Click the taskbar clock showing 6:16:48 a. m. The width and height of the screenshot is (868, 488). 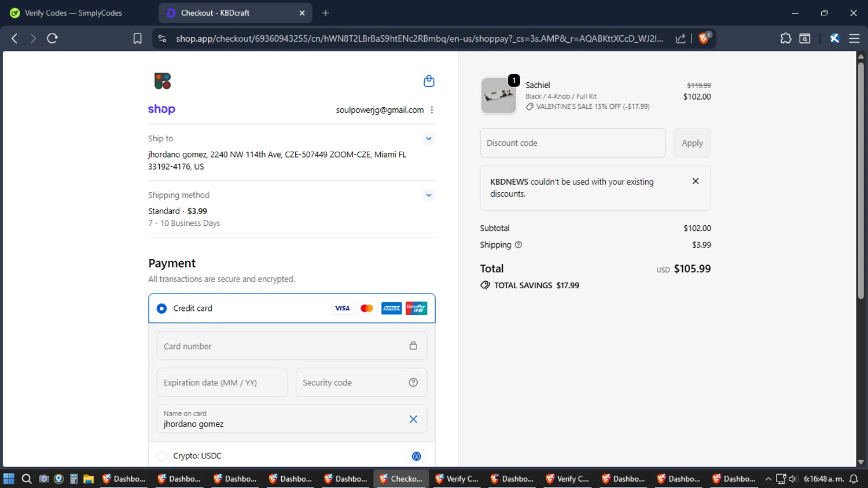click(823, 479)
